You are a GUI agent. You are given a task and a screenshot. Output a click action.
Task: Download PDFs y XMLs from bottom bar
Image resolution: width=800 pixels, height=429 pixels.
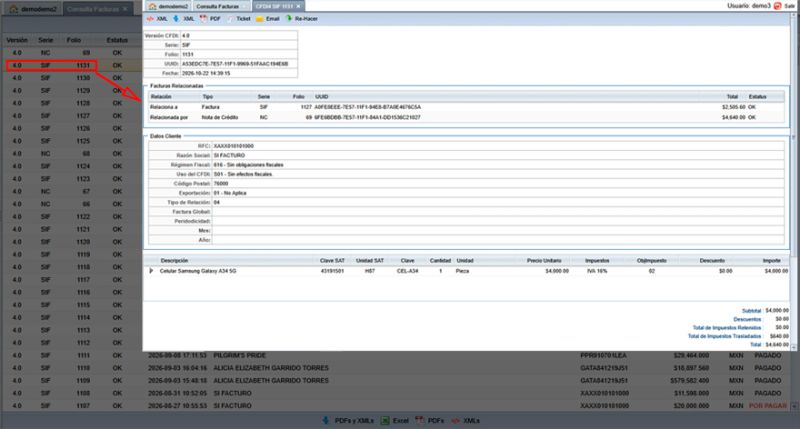coord(348,421)
